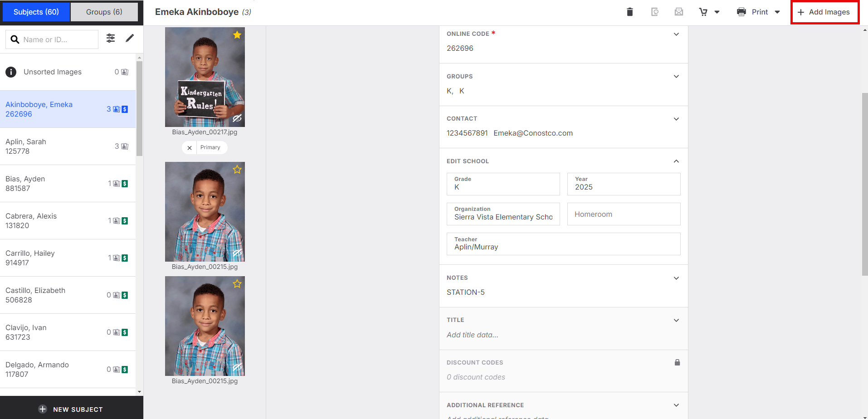
Task: Open the Unsorted Images row
Action: coord(68,72)
